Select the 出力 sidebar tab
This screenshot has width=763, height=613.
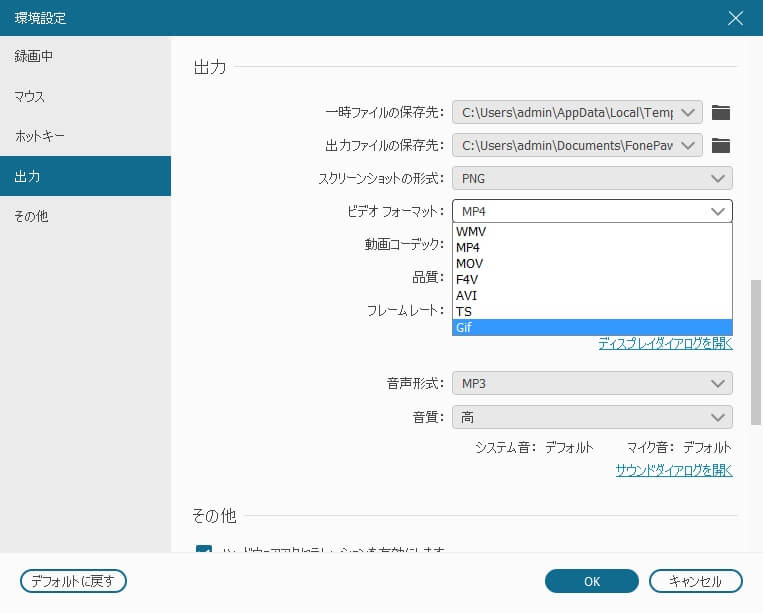tap(85, 176)
